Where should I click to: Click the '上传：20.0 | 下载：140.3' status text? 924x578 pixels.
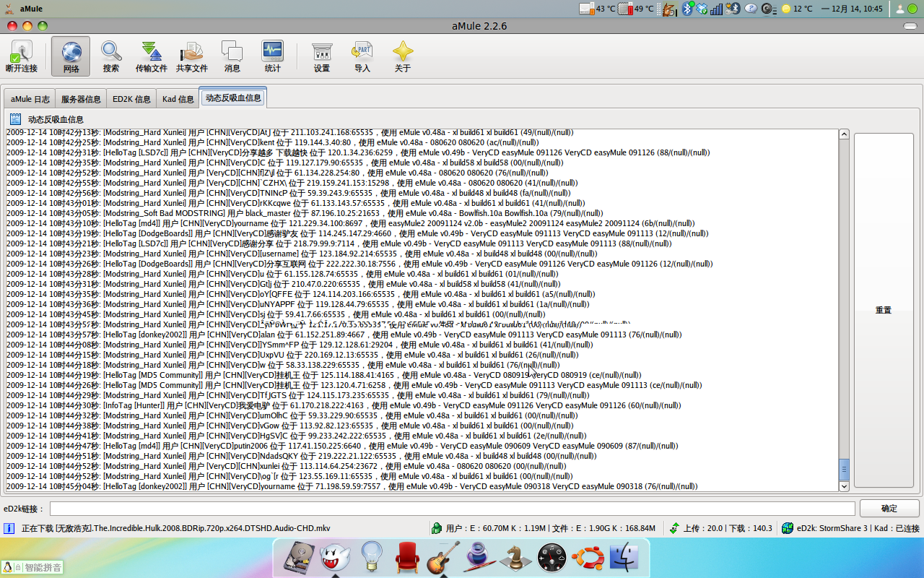(727, 528)
